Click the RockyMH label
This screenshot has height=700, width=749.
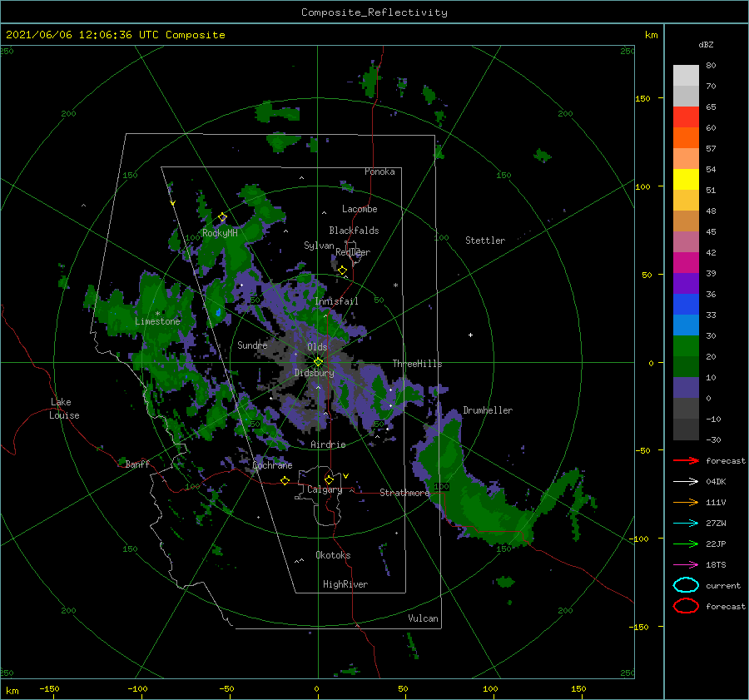(220, 233)
